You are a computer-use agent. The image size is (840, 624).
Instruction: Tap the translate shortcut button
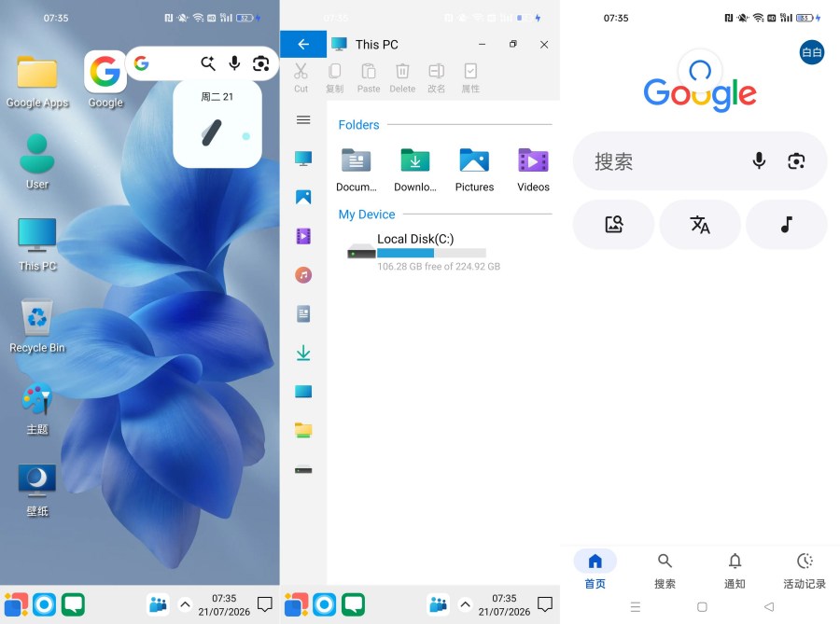(700, 224)
